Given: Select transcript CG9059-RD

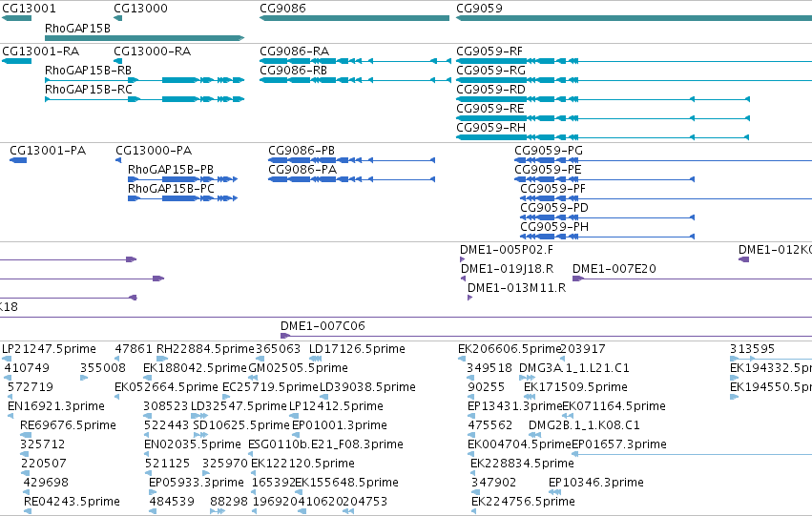Looking at the screenshot, I should pos(491,90).
